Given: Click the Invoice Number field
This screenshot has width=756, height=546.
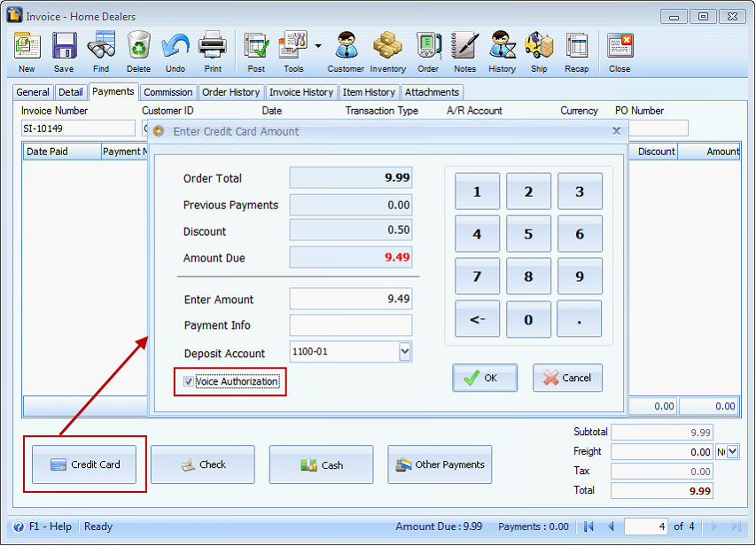Looking at the screenshot, I should click(78, 129).
